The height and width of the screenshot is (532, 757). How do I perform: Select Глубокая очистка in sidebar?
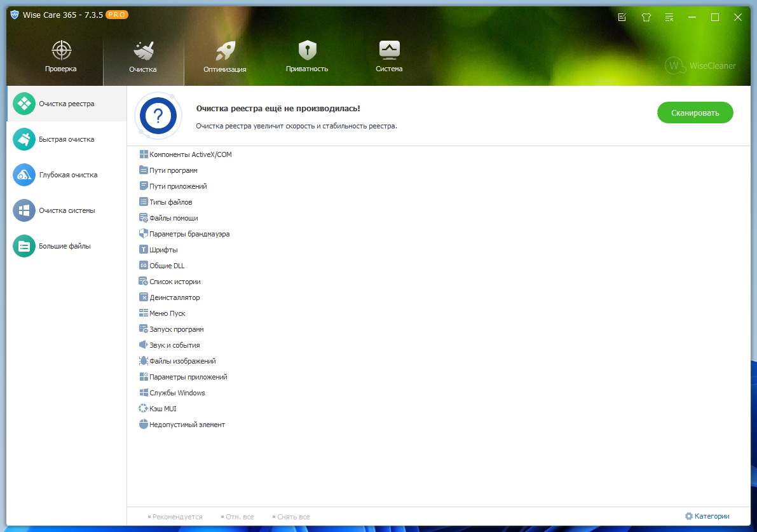coord(67,175)
